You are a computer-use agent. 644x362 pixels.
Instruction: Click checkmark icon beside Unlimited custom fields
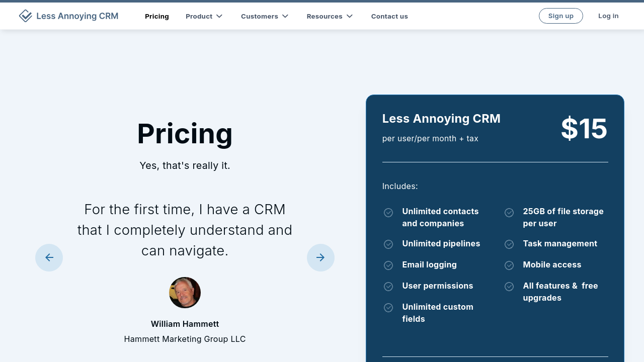tap(388, 308)
